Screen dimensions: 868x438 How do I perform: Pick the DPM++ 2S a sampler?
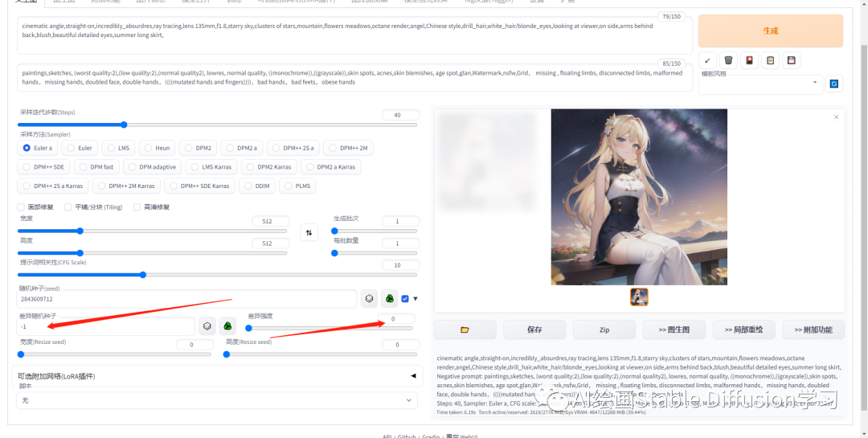coord(293,148)
